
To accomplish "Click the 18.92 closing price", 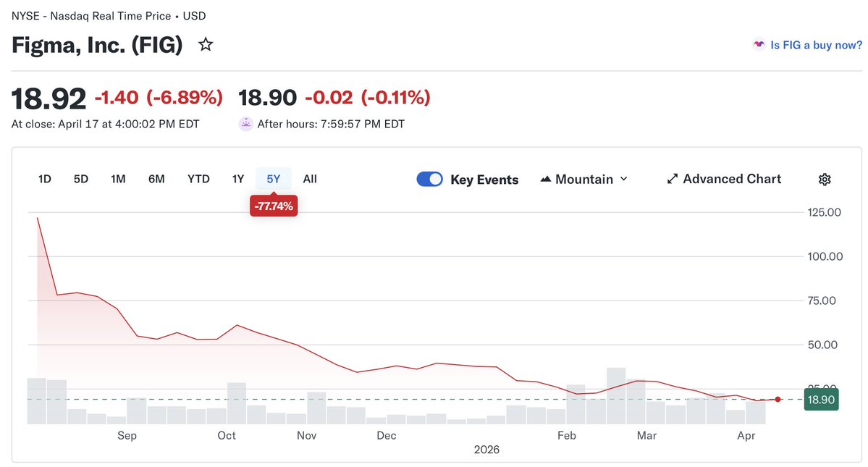I will pos(49,98).
